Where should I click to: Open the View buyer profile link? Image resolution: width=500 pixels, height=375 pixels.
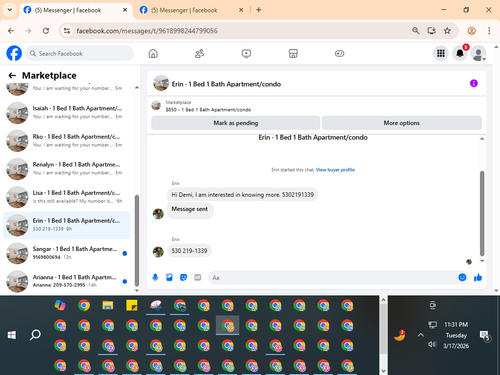tap(335, 170)
